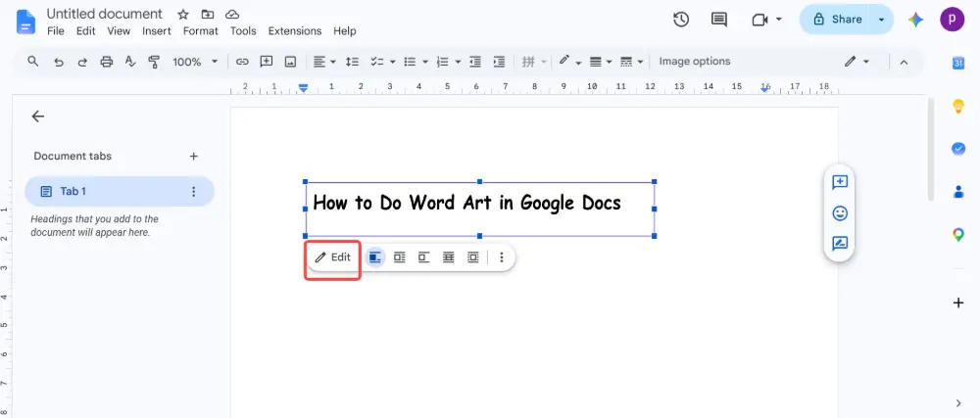Open checklist menu dropdown

pos(393,62)
